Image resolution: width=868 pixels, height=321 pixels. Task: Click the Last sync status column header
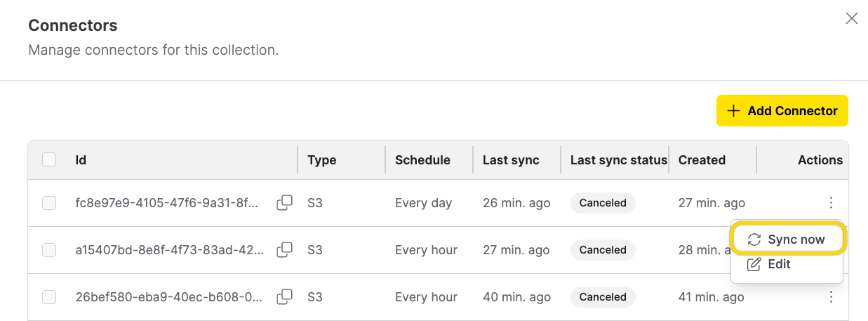pos(618,160)
